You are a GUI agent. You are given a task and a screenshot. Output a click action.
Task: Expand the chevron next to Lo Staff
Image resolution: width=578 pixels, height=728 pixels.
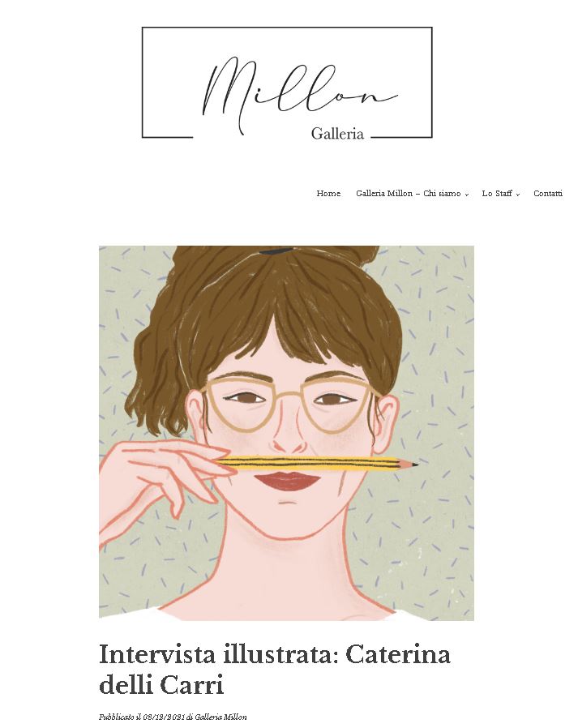(518, 195)
